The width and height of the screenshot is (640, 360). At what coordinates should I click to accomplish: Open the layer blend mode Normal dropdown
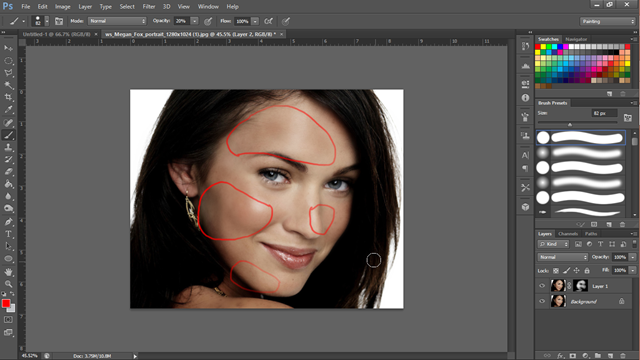pyautogui.click(x=562, y=257)
